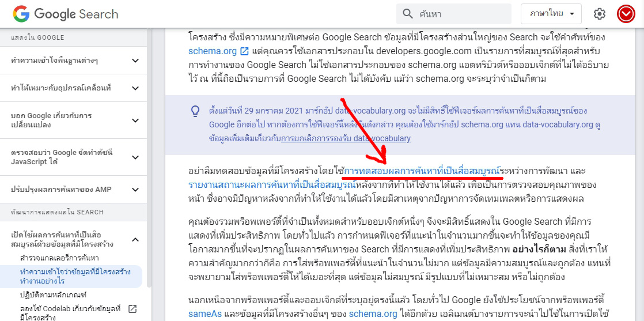644x321 pixels.
Task: Click the Google Search logo
Action: coord(65,14)
